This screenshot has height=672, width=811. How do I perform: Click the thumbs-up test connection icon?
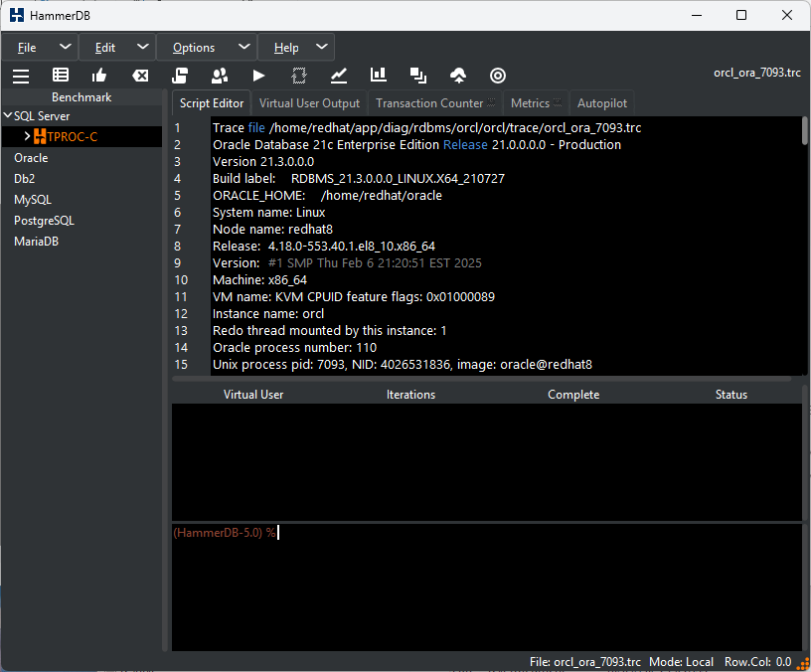[99, 76]
